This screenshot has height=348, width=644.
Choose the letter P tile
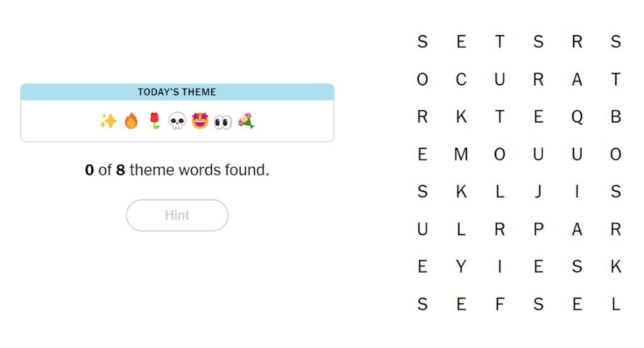[x=538, y=229]
